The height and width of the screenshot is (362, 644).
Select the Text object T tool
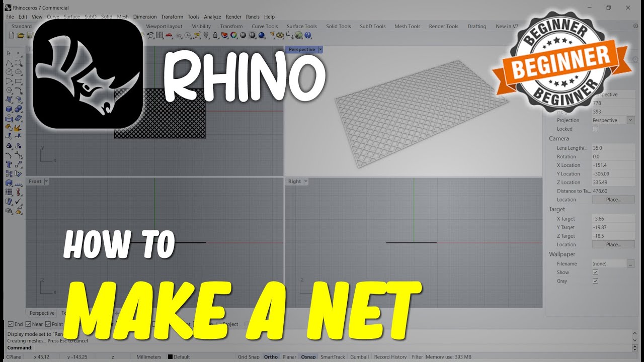click(x=9, y=164)
